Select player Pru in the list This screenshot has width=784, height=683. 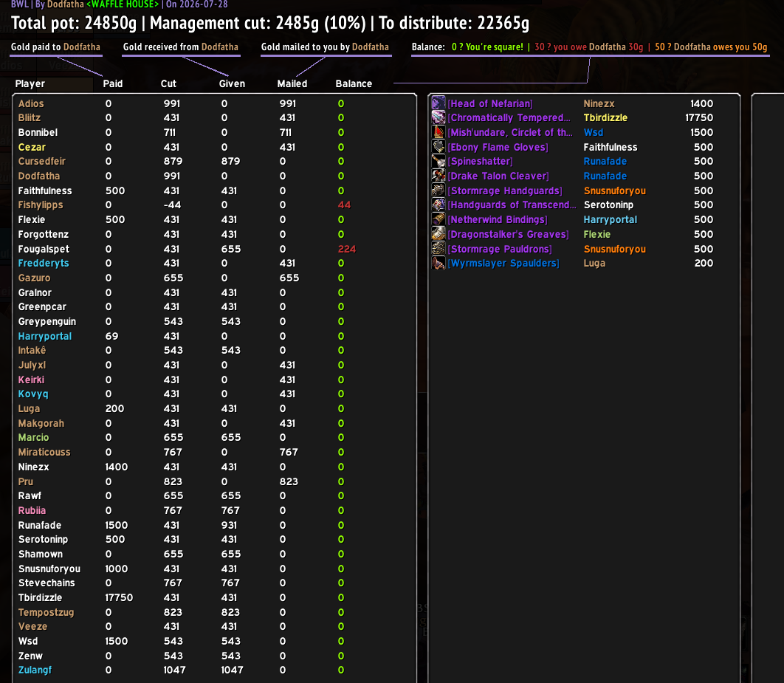(26, 482)
